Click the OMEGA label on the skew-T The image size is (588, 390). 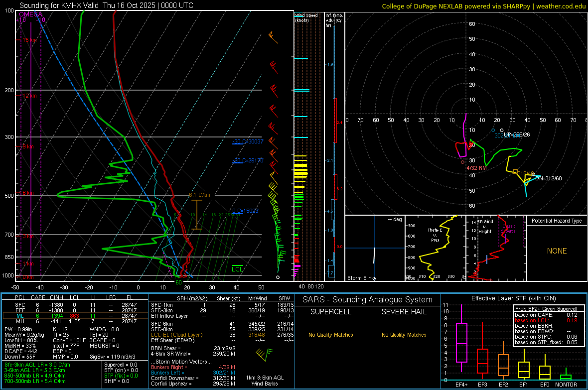pyautogui.click(x=31, y=14)
